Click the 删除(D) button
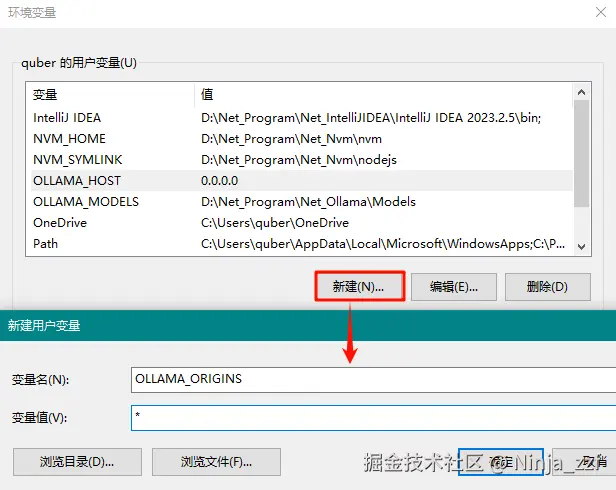The width and height of the screenshot is (616, 490). click(x=548, y=287)
